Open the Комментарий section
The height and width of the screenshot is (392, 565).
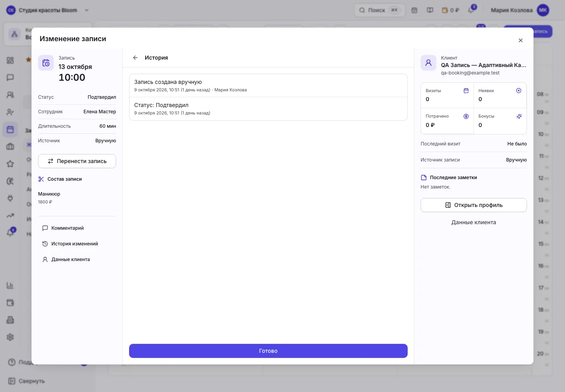[x=63, y=228]
